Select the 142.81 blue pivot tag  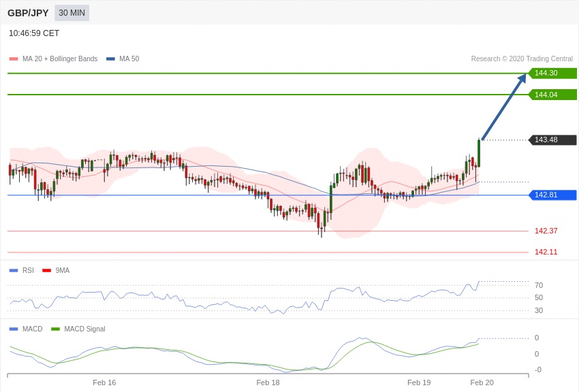pos(552,195)
